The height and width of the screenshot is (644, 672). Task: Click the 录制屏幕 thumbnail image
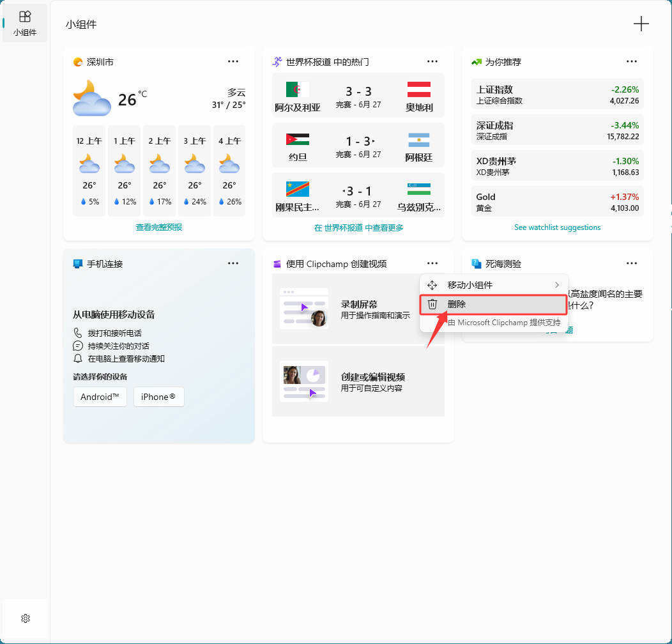(304, 309)
